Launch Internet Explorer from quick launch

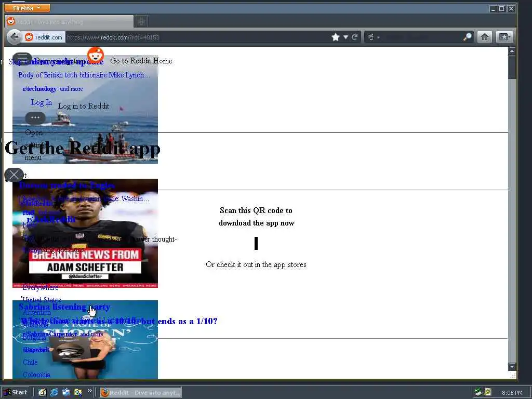coord(54,392)
